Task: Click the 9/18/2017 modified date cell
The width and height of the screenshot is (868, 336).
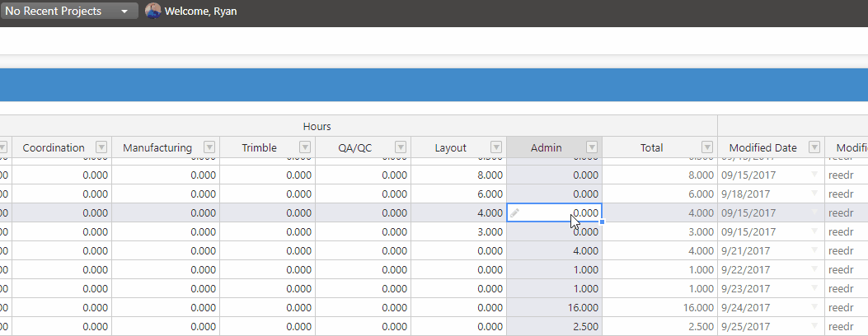Action: click(771, 194)
